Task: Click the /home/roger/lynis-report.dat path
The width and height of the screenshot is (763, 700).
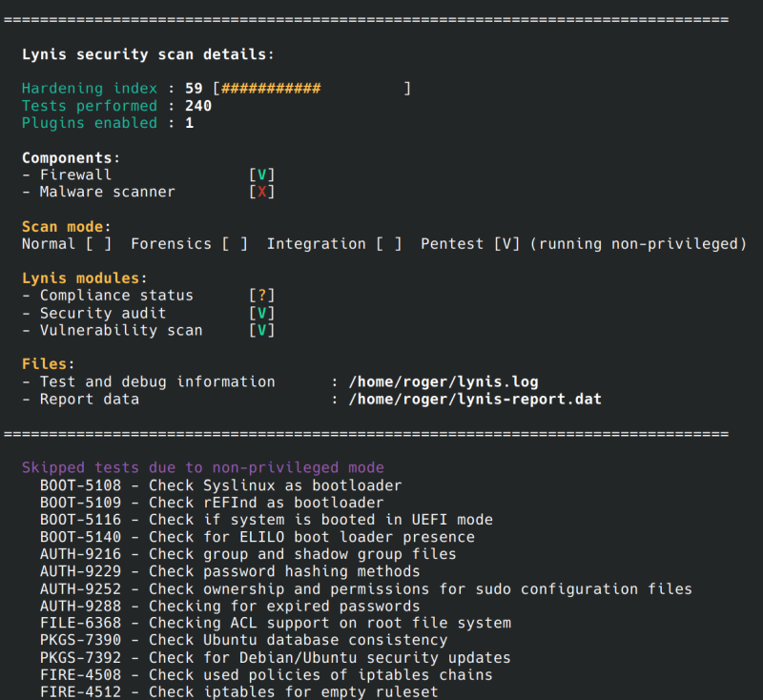Action: point(475,399)
